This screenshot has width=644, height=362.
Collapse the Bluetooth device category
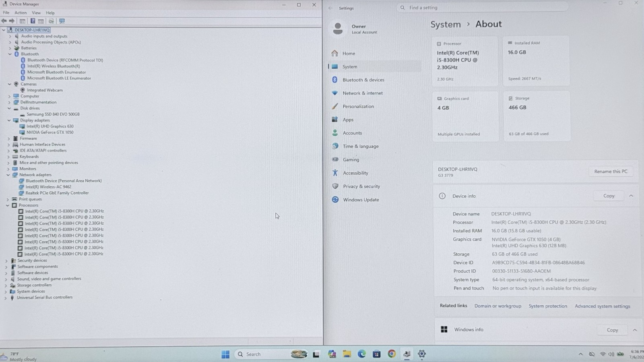point(10,54)
